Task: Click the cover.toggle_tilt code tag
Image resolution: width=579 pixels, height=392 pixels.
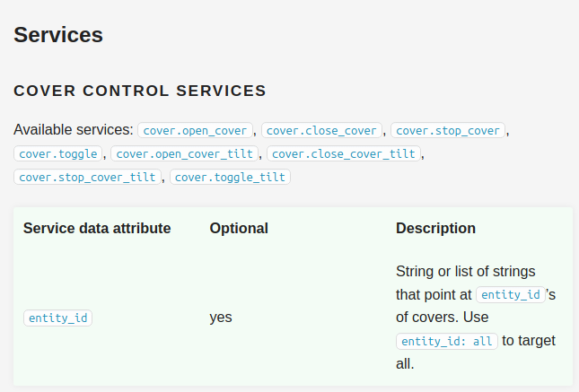Action: (230, 178)
